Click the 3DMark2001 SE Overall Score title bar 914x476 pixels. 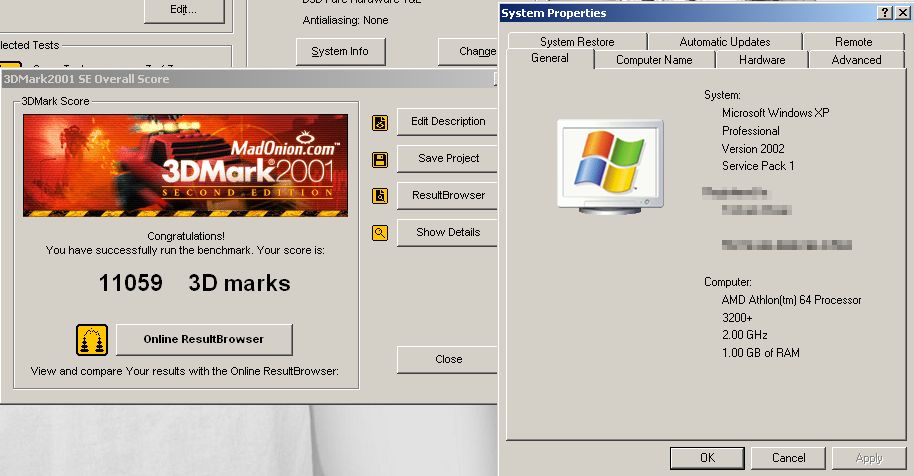click(x=248, y=79)
